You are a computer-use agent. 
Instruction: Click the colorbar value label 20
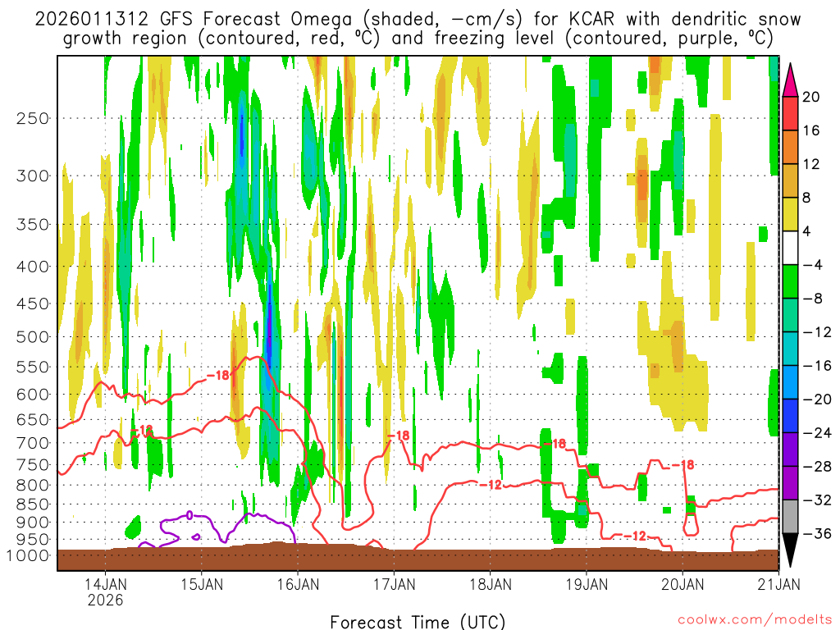810,97
